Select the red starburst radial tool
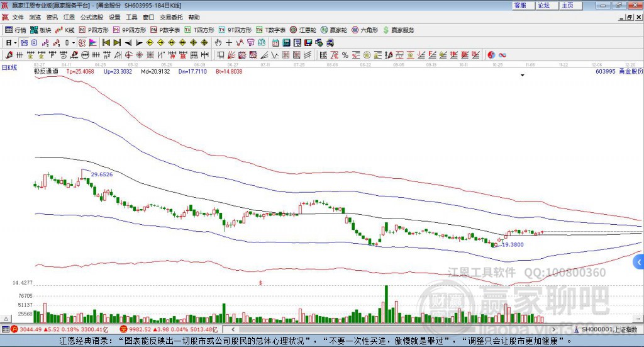 pyautogui.click(x=138, y=55)
